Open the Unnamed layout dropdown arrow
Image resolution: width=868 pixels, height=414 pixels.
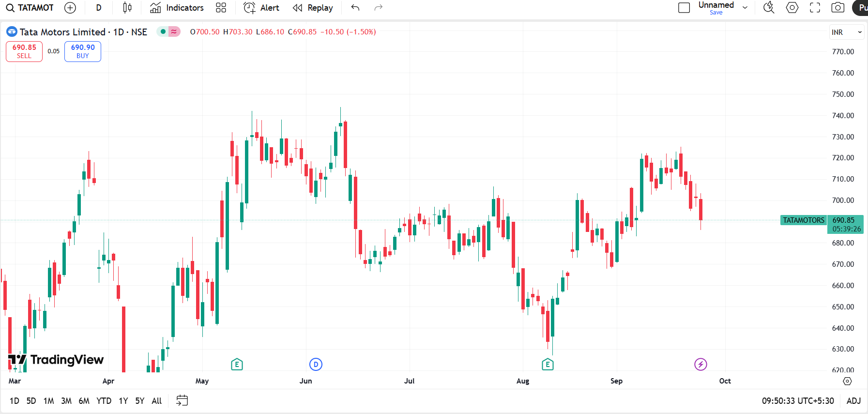pyautogui.click(x=745, y=8)
